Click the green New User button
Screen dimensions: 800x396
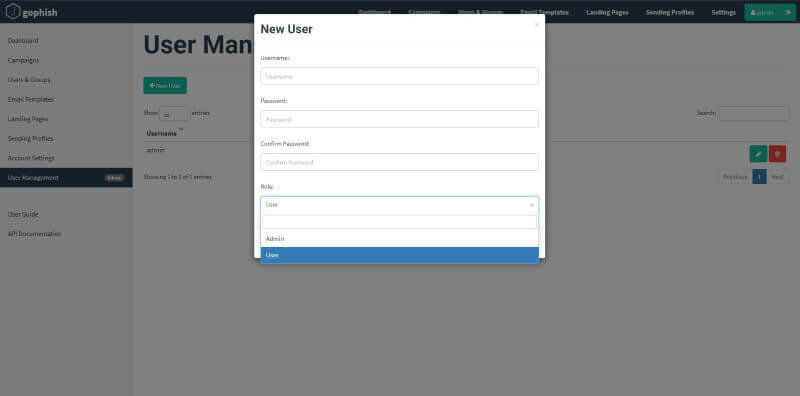click(165, 86)
